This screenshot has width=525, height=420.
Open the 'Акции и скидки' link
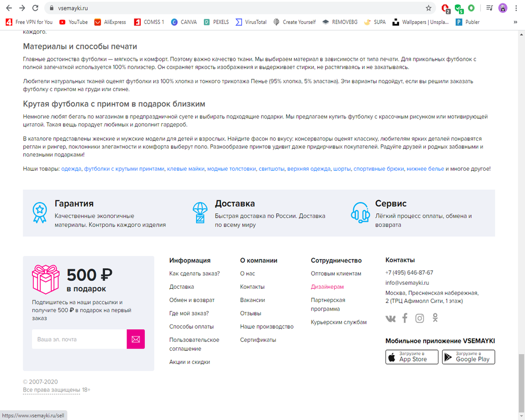pos(189,362)
